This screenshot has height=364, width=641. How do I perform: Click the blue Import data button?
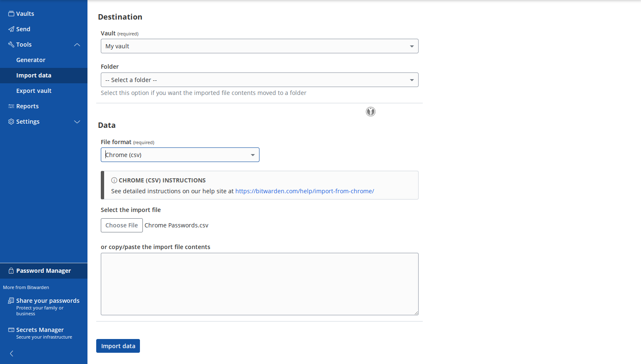[x=118, y=346]
